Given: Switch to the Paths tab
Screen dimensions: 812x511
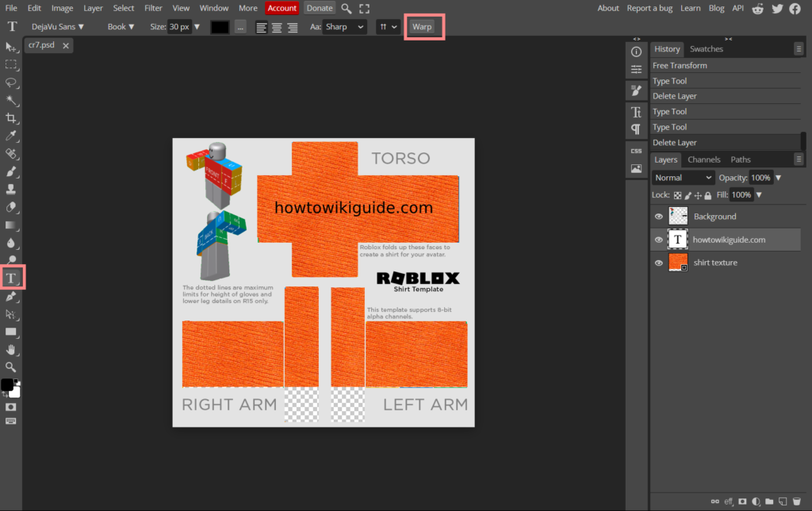Looking at the screenshot, I should [x=741, y=159].
